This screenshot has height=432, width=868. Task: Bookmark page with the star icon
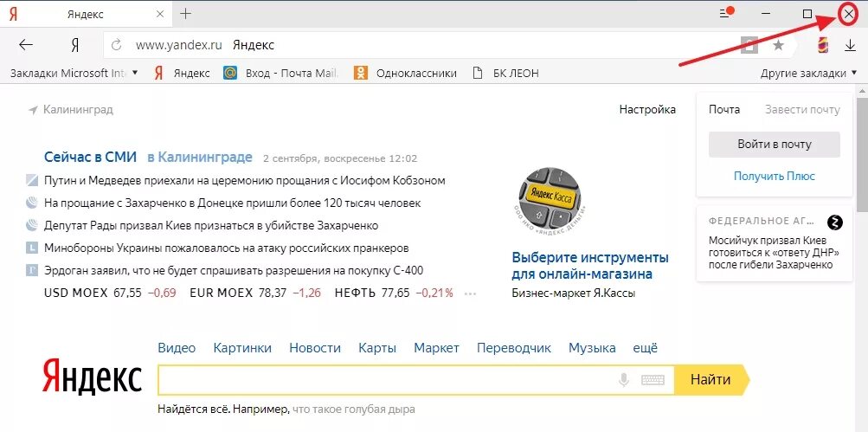[778, 45]
